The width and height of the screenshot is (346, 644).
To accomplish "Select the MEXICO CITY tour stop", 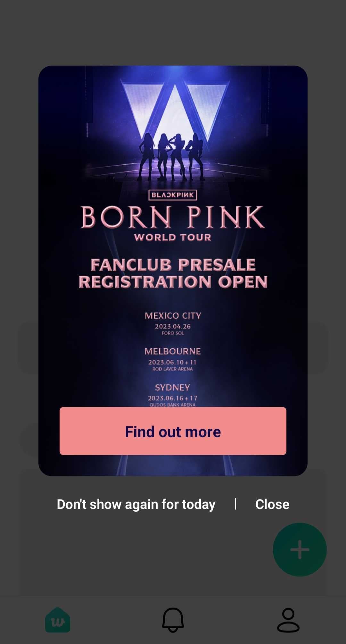I will pos(173,316).
